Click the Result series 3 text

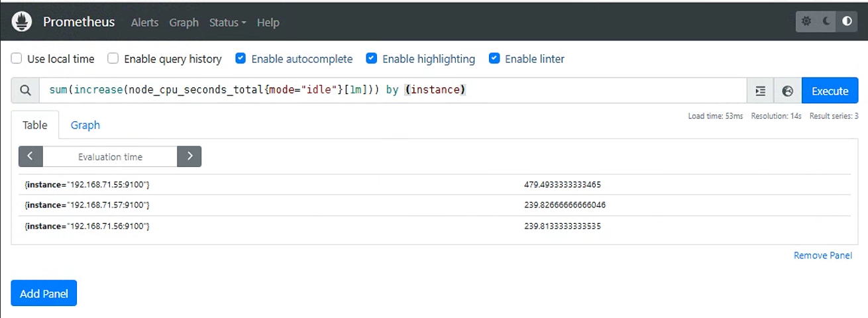tap(834, 116)
